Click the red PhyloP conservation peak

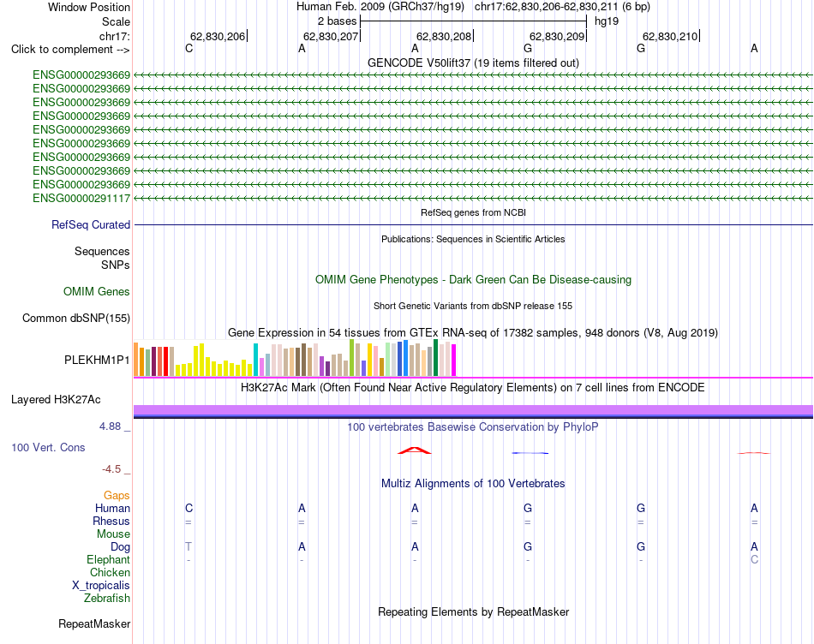pos(414,450)
